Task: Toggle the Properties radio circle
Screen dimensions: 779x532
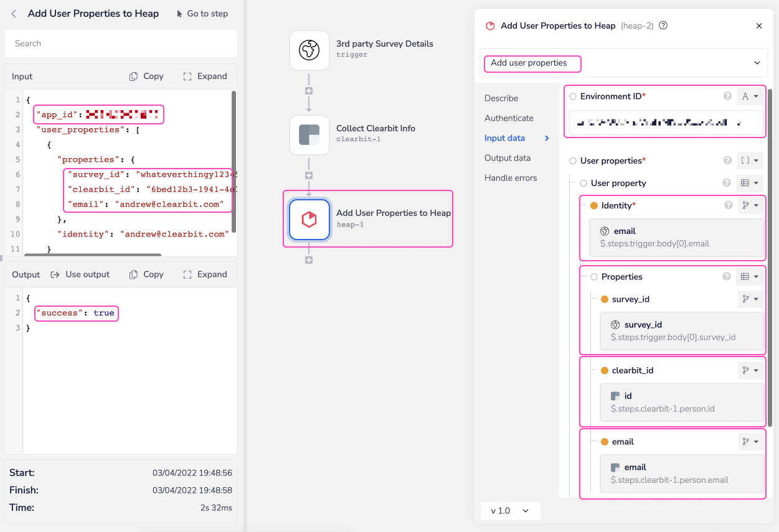Action: [594, 277]
